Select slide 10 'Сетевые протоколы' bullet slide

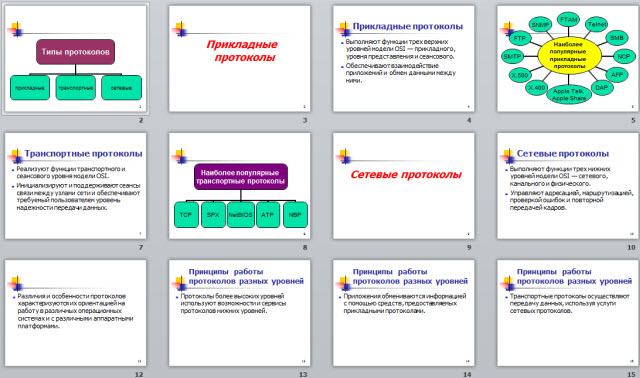pyautogui.click(x=568, y=186)
